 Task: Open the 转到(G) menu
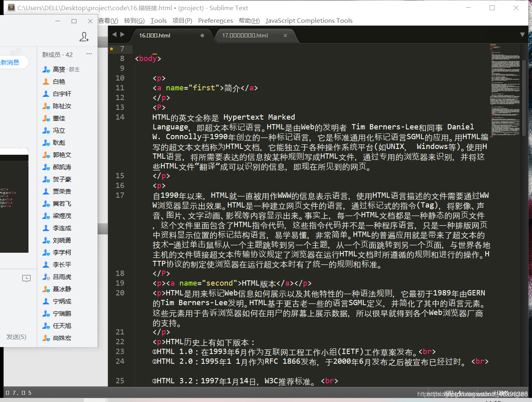coord(134,21)
